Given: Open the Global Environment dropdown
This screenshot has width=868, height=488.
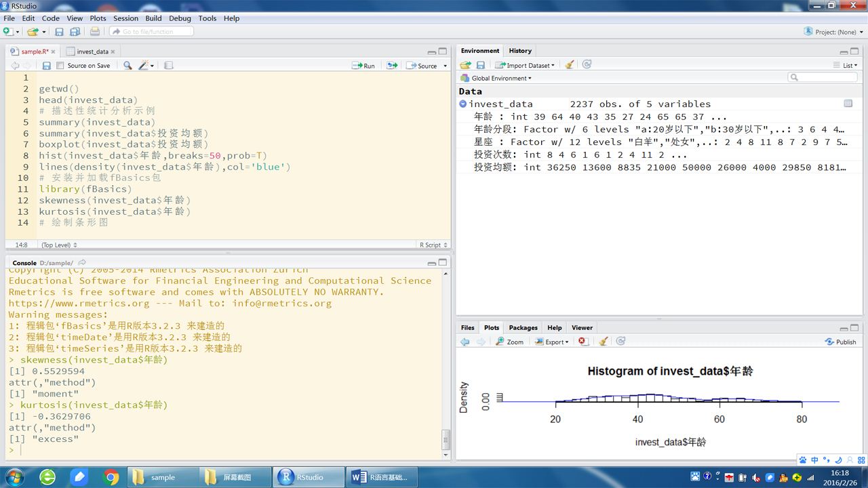Looking at the screenshot, I should [496, 78].
